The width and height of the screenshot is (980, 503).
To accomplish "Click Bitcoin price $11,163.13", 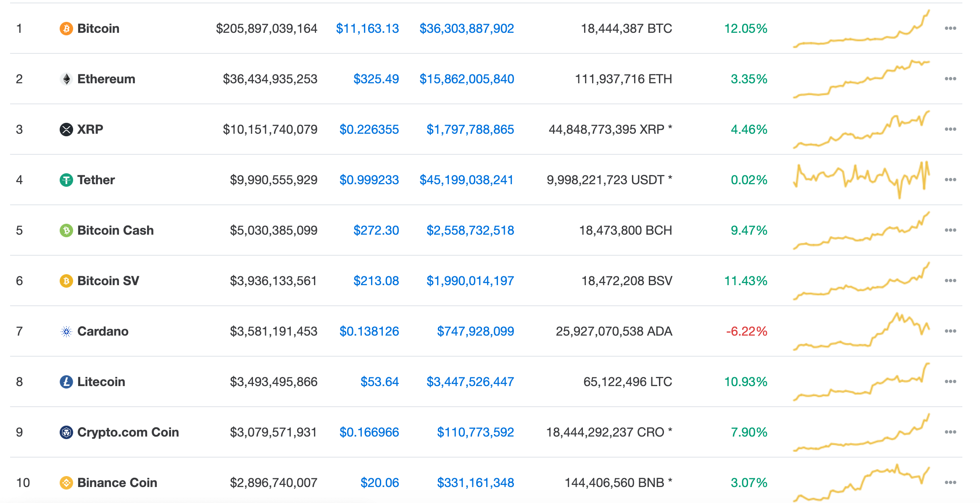I will coord(367,29).
